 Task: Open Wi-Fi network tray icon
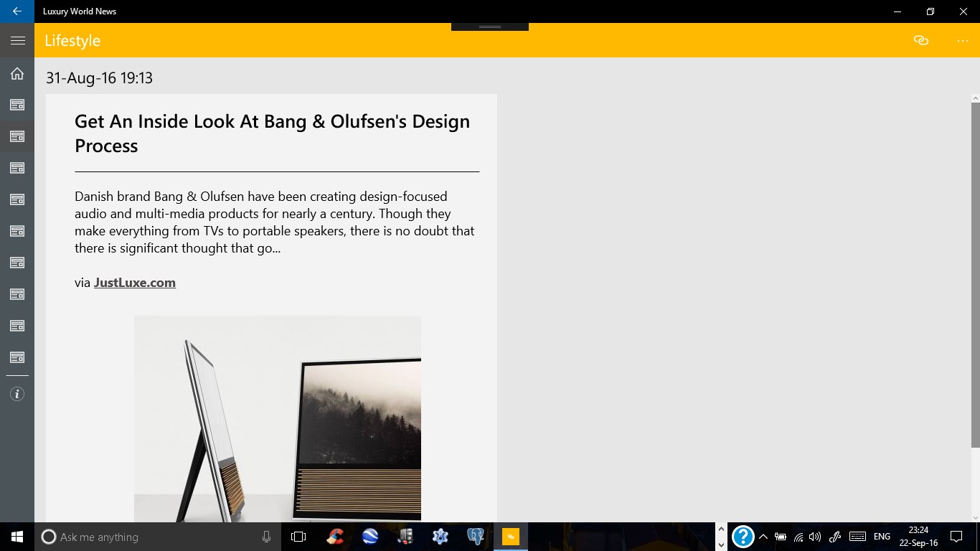[x=798, y=537]
